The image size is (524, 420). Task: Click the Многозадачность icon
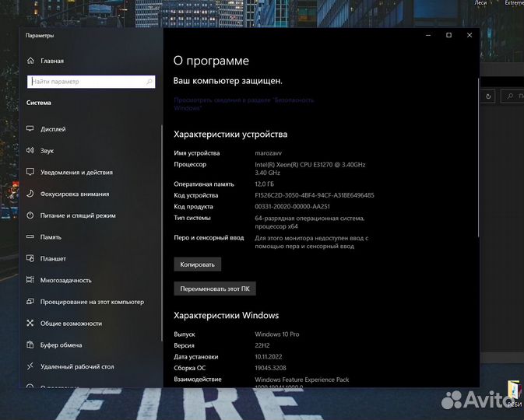point(30,280)
